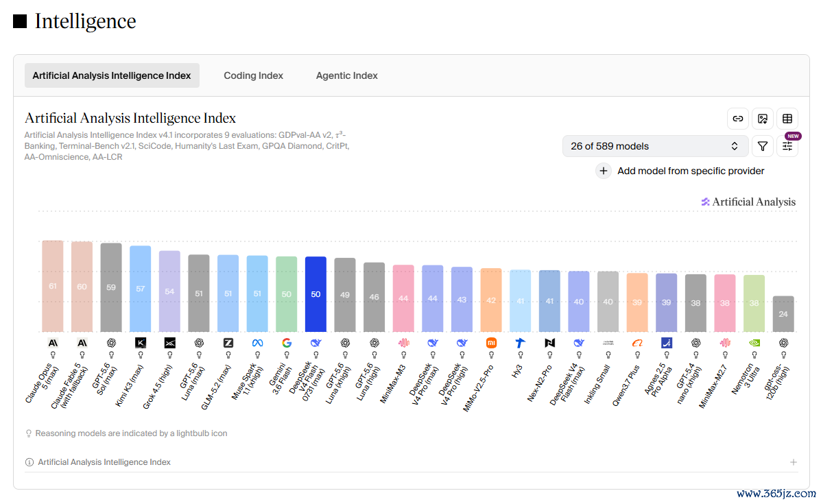Screen dimensions: 821x504
Task: Open table view icon button
Action: 787,119
